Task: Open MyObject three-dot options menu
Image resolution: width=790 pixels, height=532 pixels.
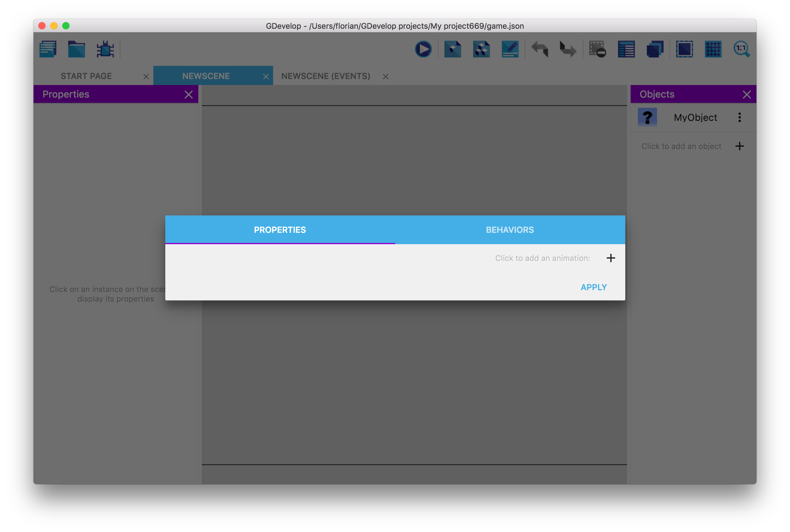Action: [739, 117]
